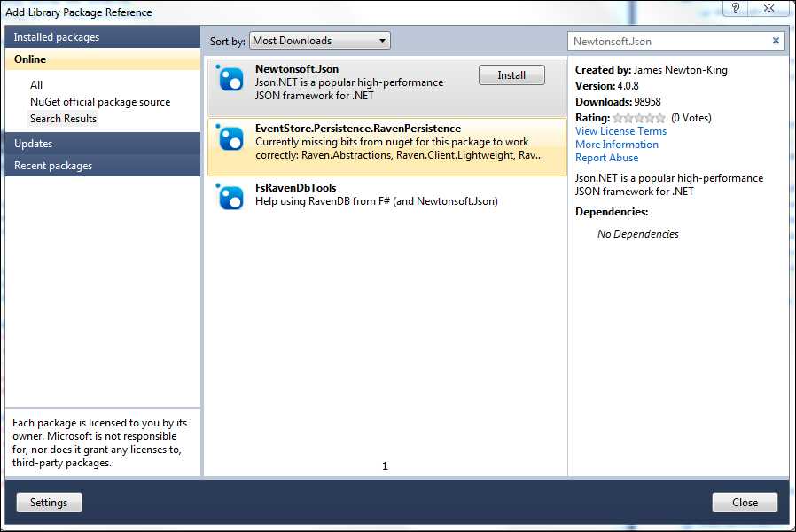Click the help question mark icon in title bar

point(736,8)
